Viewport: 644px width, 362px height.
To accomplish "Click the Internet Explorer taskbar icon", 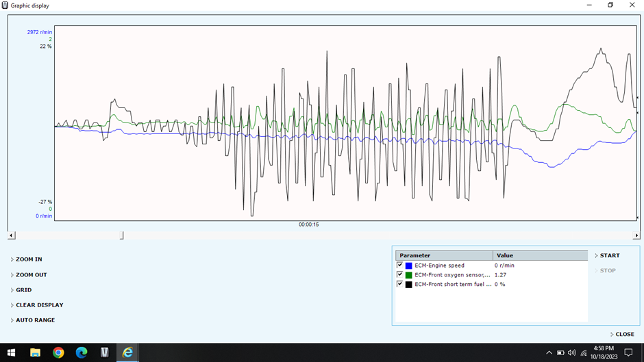I will click(128, 352).
